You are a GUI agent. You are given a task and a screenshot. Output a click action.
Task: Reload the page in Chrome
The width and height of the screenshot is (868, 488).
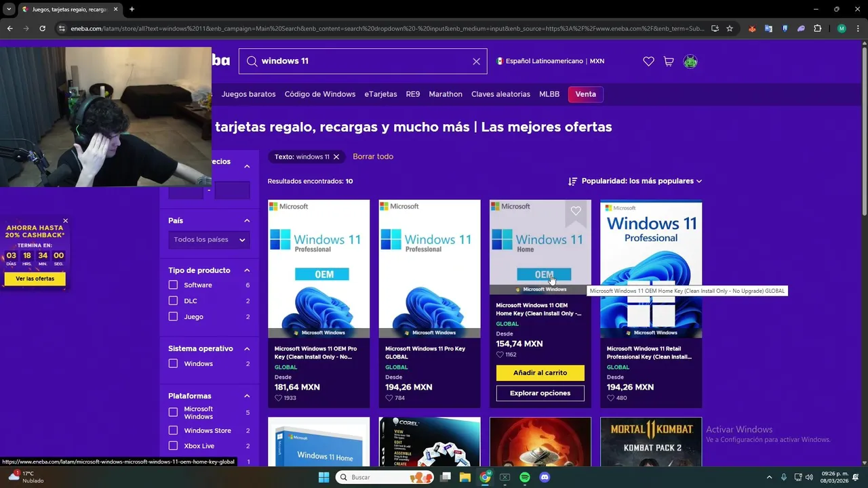[42, 28]
